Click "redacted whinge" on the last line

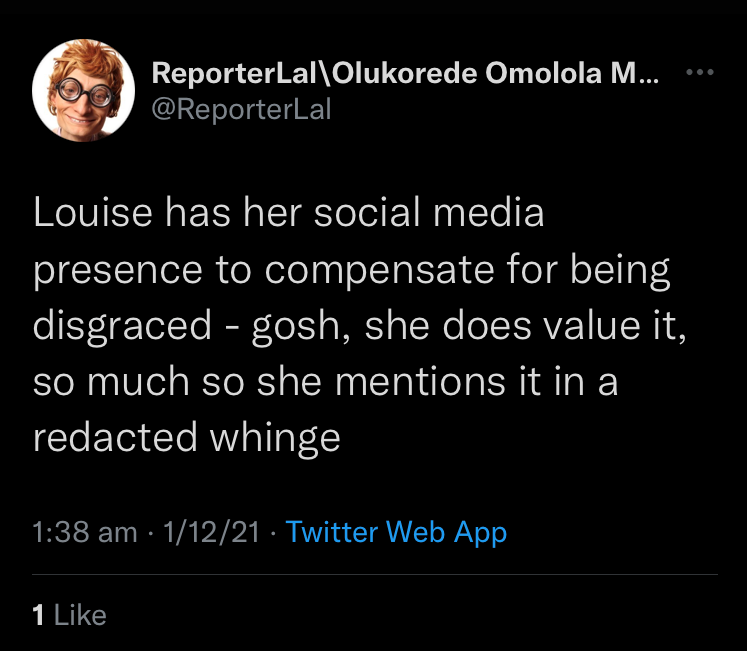(x=187, y=439)
